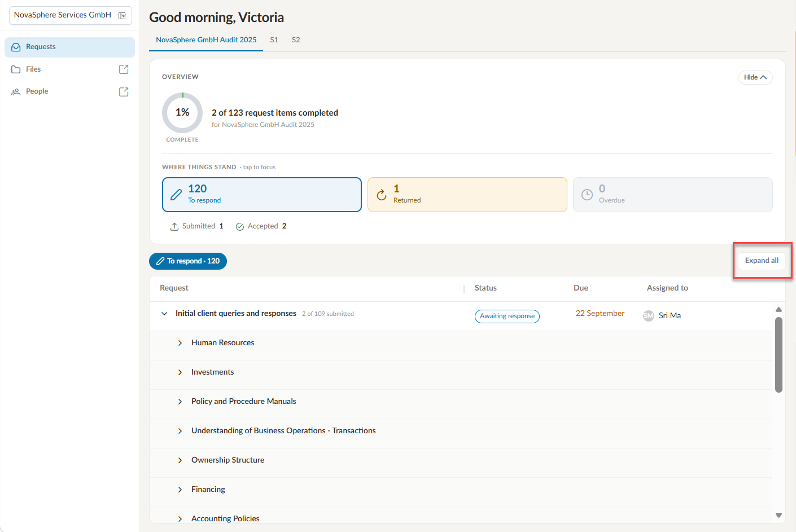Click the Accepted checkmark icon
This screenshot has height=532, width=796.
(x=240, y=226)
